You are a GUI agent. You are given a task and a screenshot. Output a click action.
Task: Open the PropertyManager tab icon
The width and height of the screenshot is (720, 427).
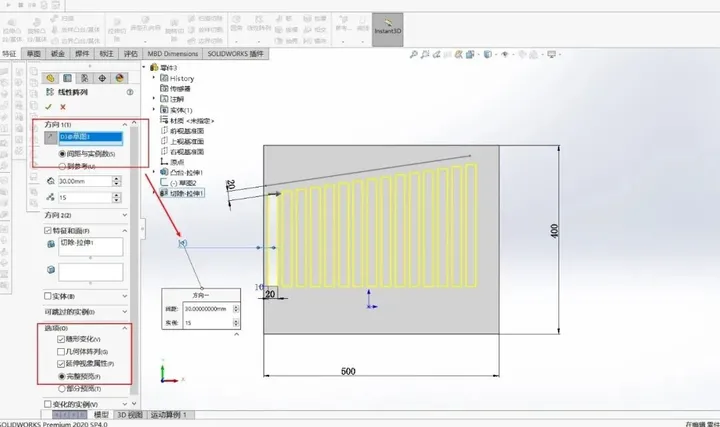click(51, 78)
